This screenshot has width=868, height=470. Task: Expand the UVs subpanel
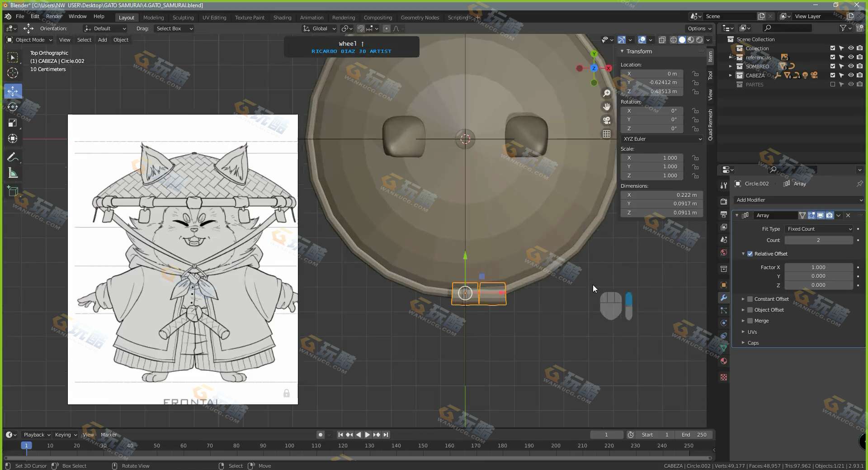[x=752, y=332]
